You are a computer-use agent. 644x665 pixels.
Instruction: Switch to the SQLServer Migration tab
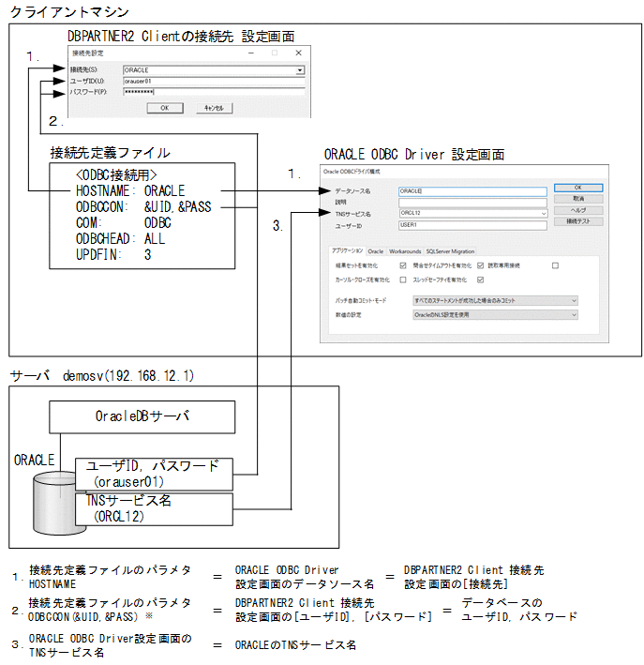[x=450, y=251]
